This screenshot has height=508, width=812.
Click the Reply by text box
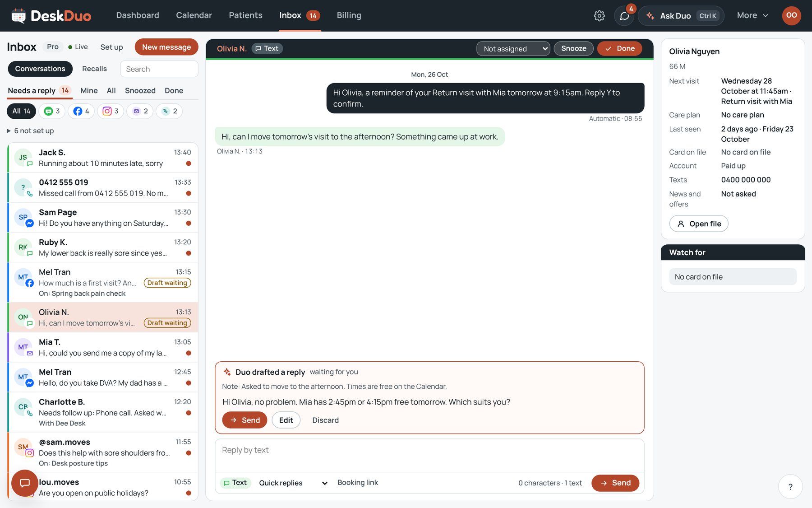click(429, 456)
